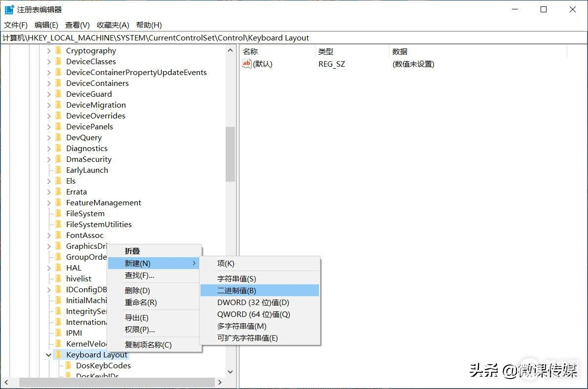
Task: Click 权限(P)... in the context menu
Action: coord(140,330)
